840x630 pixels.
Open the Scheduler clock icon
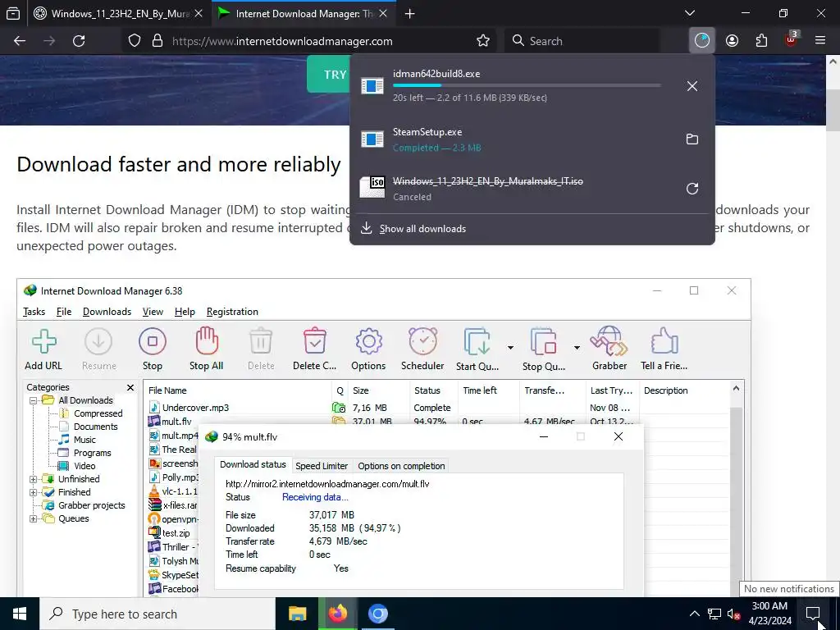click(x=422, y=349)
